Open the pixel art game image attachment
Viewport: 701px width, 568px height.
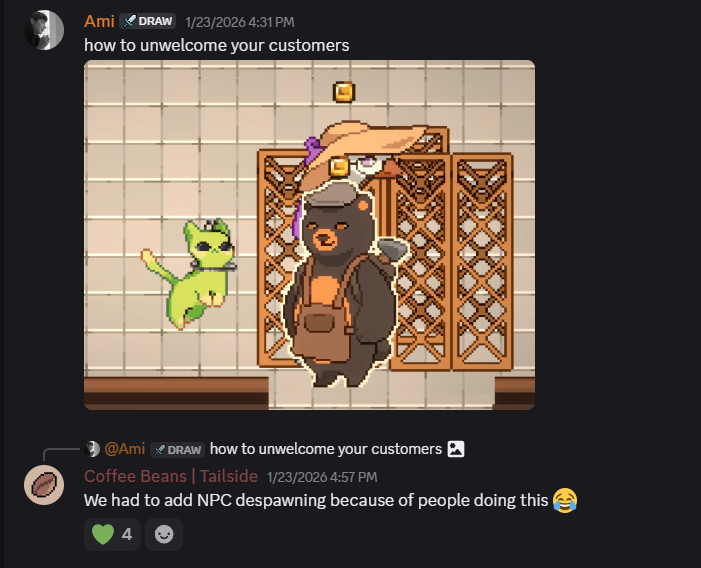(309, 235)
